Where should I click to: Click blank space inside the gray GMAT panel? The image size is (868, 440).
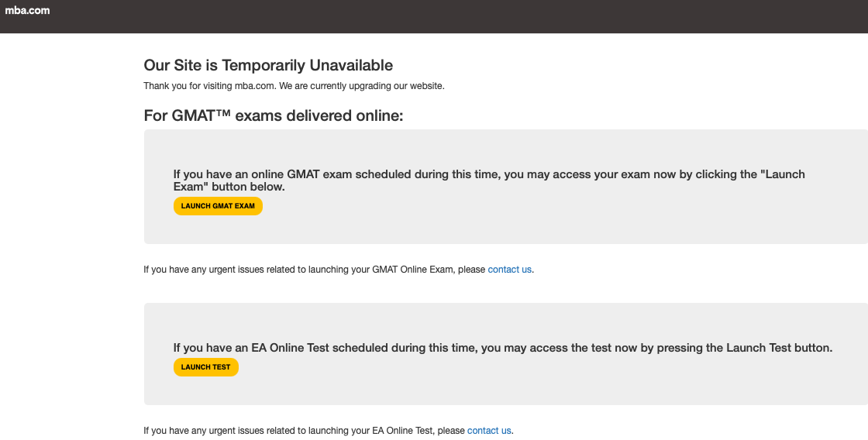click(542, 221)
